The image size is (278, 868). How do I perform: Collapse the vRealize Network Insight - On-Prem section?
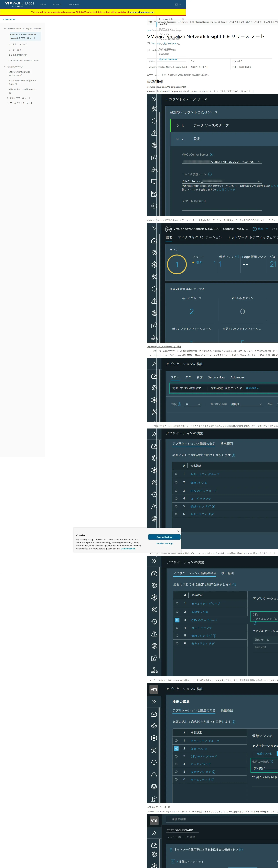(5, 29)
